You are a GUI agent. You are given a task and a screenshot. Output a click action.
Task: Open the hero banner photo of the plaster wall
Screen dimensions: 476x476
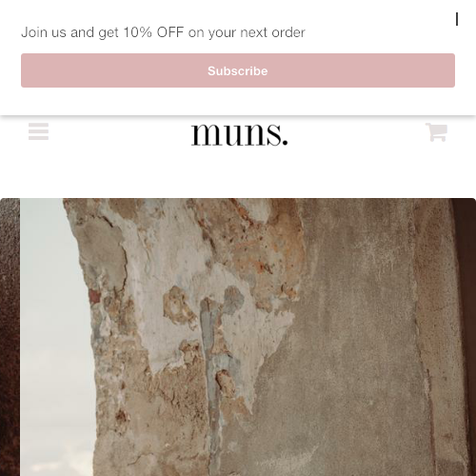(x=238, y=337)
